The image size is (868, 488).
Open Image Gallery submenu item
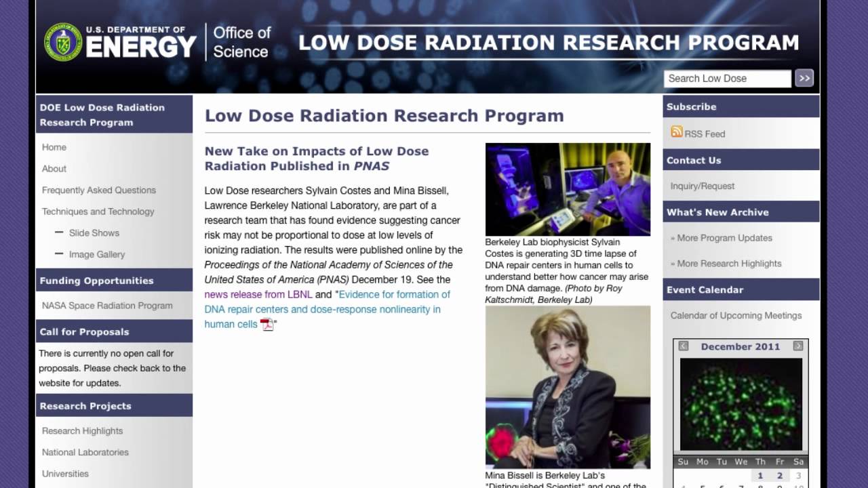click(x=97, y=255)
